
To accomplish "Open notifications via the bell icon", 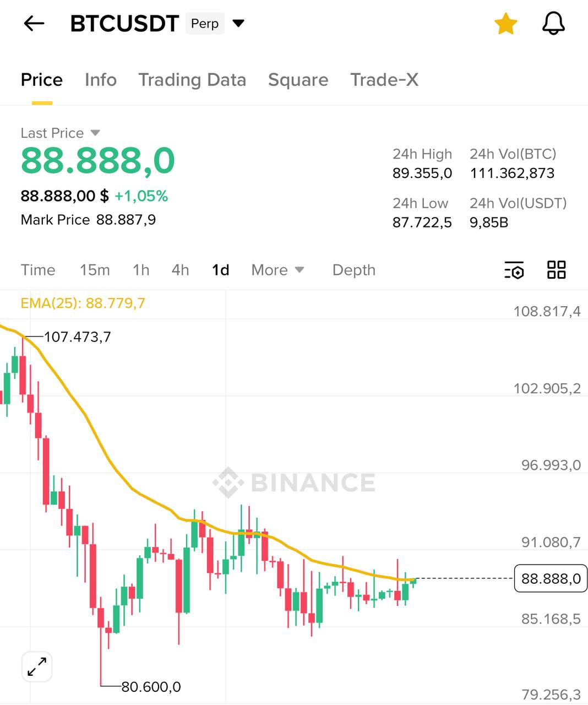I will click(x=554, y=23).
